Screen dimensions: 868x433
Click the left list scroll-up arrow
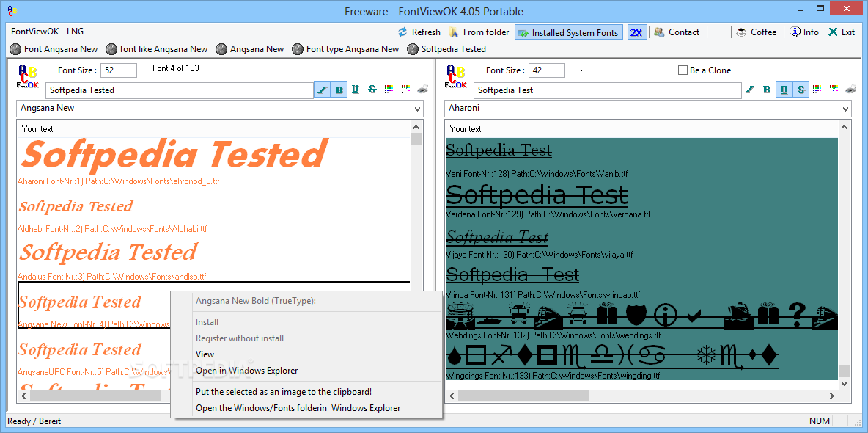pyautogui.click(x=416, y=128)
